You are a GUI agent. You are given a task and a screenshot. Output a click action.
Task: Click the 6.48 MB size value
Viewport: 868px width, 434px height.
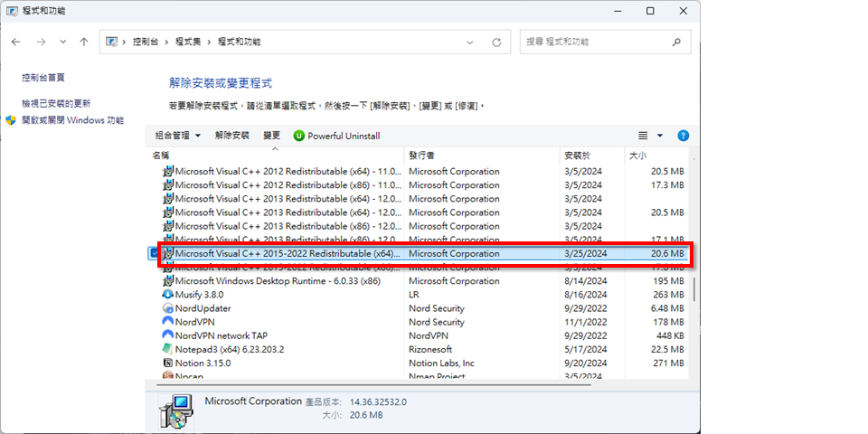pyautogui.click(x=666, y=308)
